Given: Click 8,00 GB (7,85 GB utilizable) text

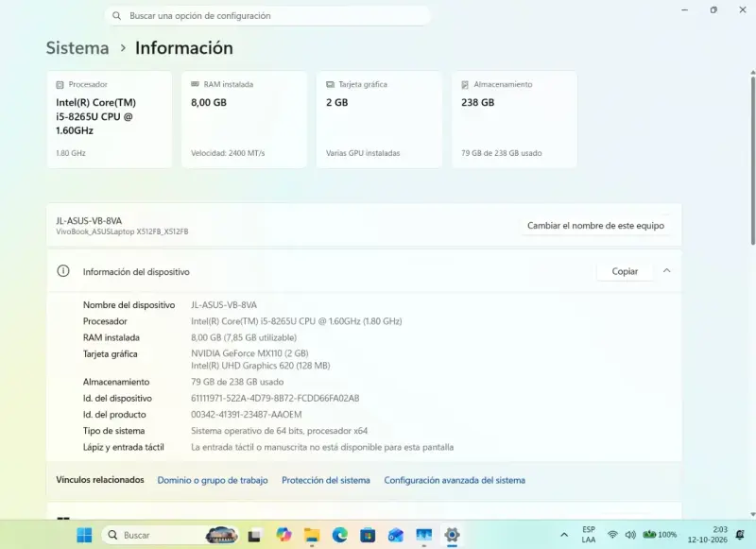Looking at the screenshot, I should (244, 337).
